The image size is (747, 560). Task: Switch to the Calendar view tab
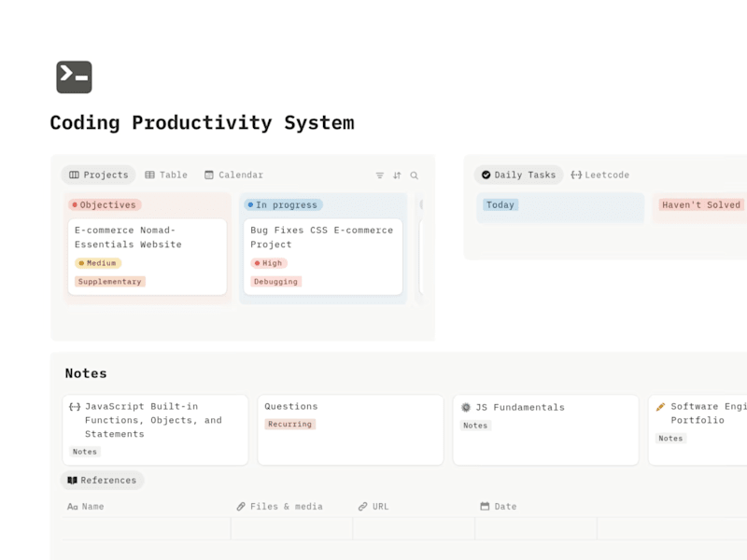click(233, 175)
